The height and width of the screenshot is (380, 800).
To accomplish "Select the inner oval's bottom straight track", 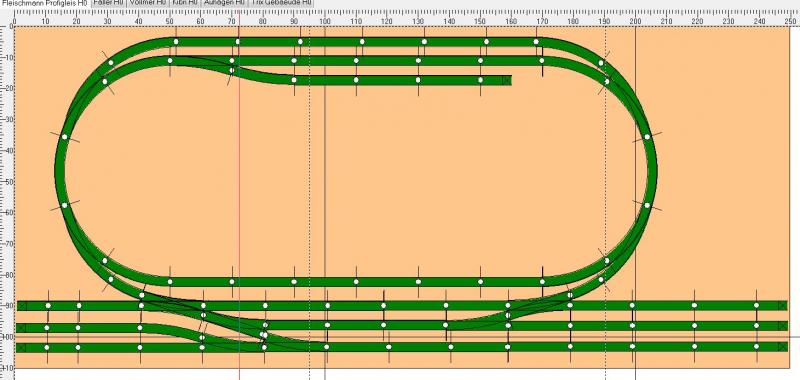I will click(357, 282).
